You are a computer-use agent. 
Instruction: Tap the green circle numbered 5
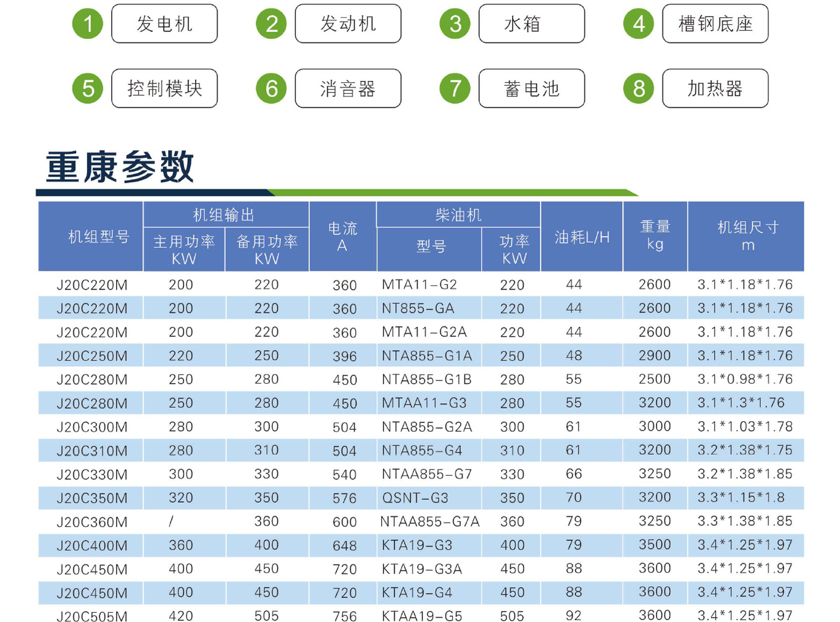tap(88, 88)
